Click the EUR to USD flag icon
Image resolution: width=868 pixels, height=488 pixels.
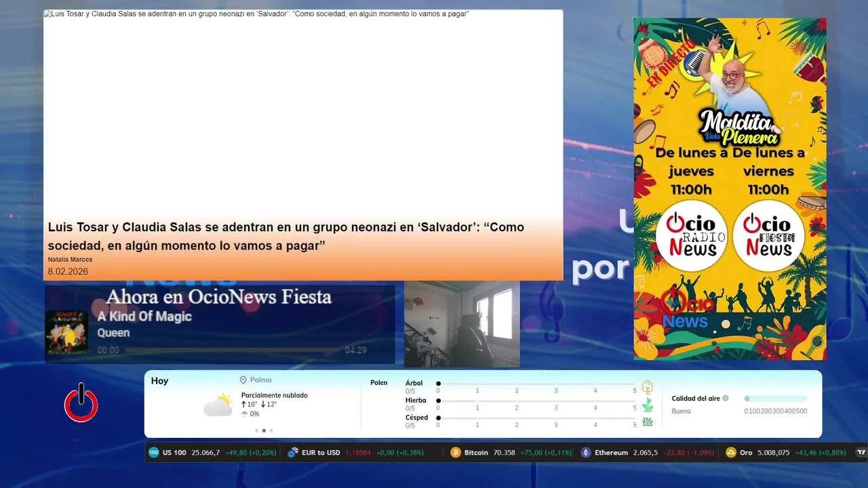293,453
